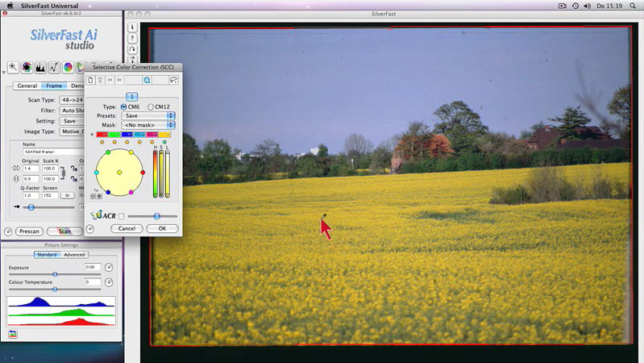Enable the ACR checkbox
This screenshot has height=363, width=644.
click(122, 216)
